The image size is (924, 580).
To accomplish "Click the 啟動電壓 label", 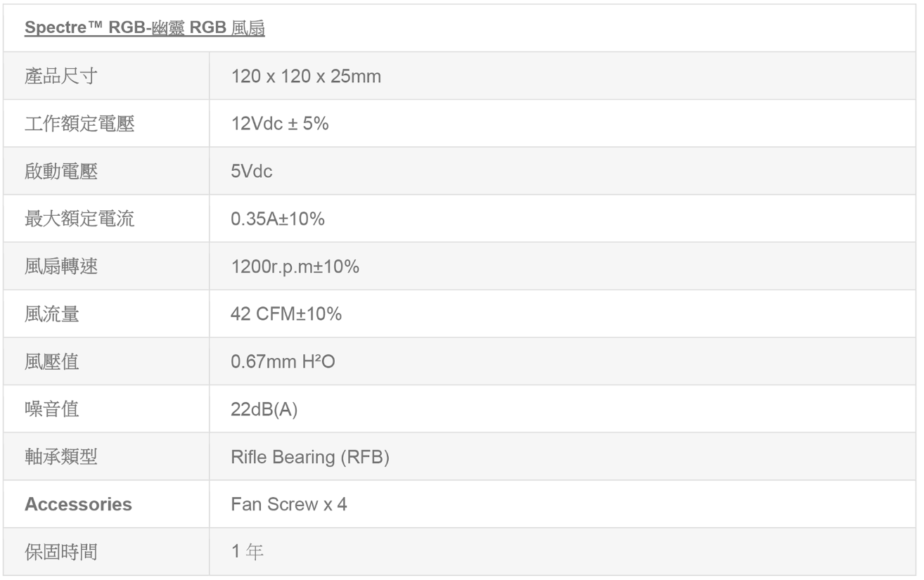I will (60, 172).
